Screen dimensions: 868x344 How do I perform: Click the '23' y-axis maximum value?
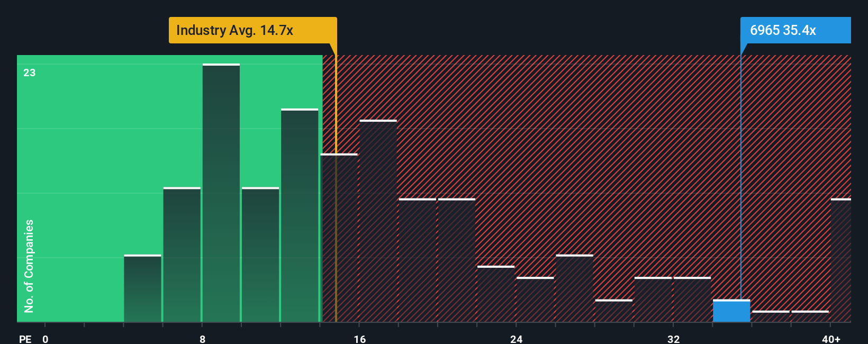coord(29,73)
